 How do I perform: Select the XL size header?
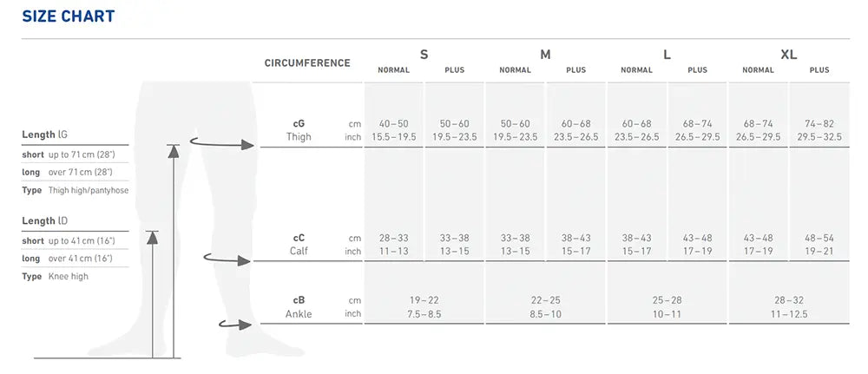[x=788, y=54]
